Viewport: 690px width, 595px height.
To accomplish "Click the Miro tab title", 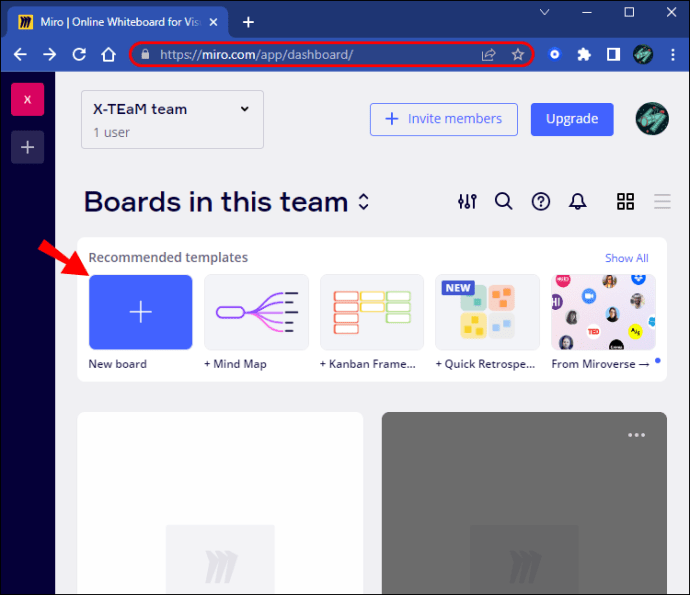I will pos(120,22).
